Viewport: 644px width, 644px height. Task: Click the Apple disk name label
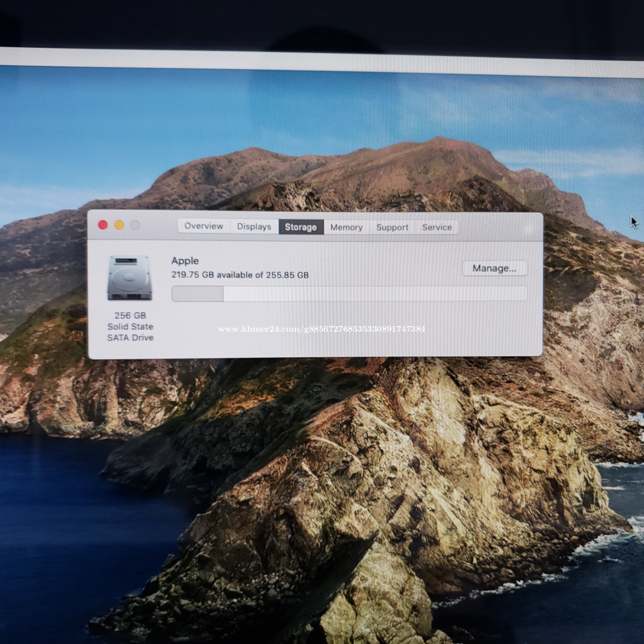click(x=185, y=261)
